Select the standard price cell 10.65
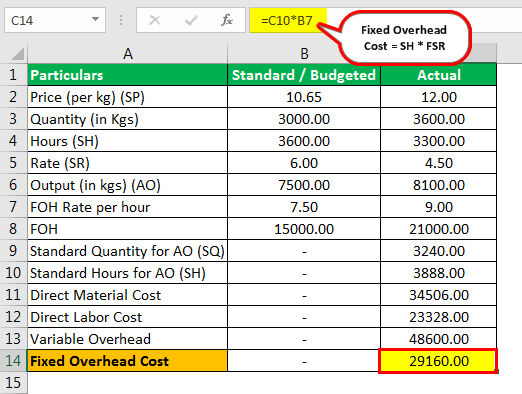The height and width of the screenshot is (394, 522). (x=304, y=97)
